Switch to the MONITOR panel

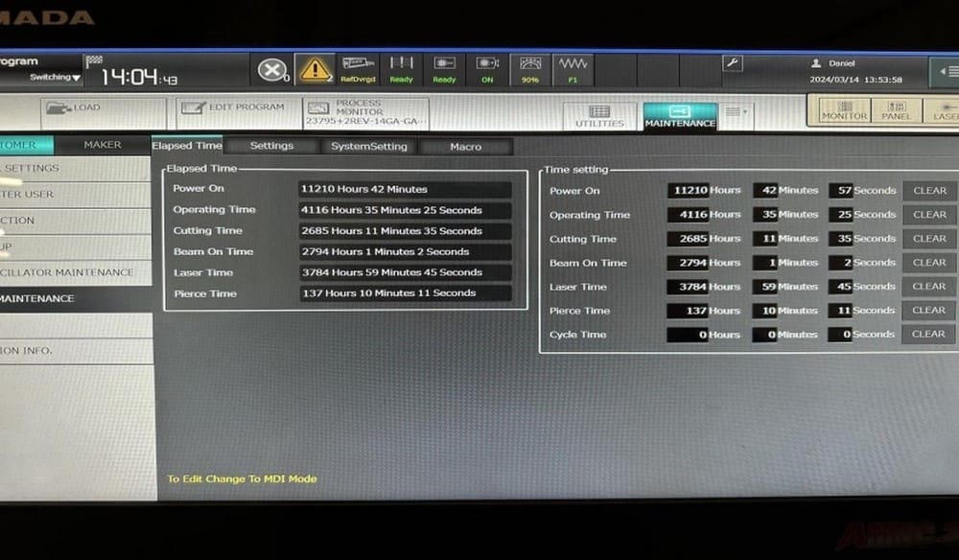(x=844, y=110)
